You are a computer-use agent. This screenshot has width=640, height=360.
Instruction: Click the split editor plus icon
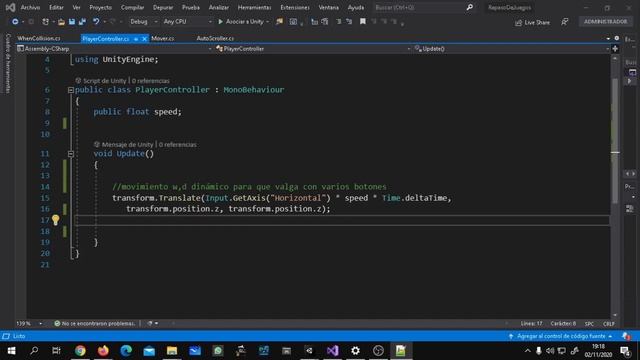(615, 49)
